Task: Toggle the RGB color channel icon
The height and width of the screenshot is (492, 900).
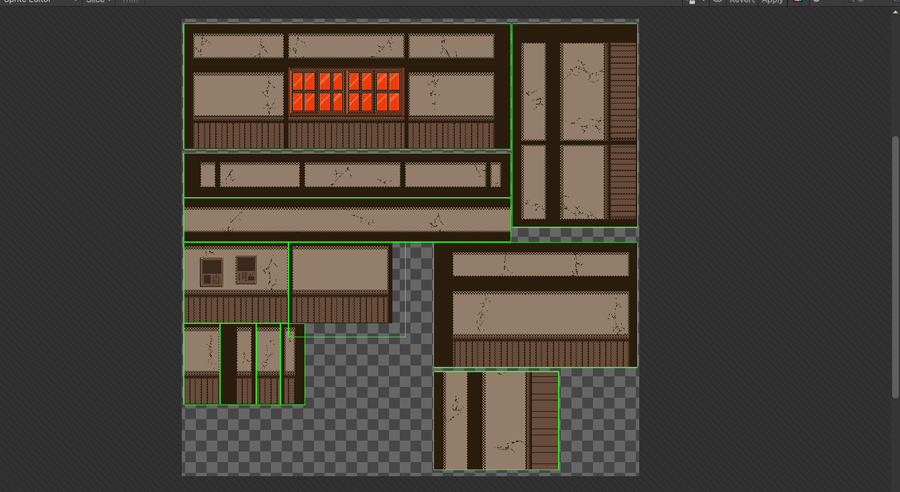Action: [x=798, y=2]
